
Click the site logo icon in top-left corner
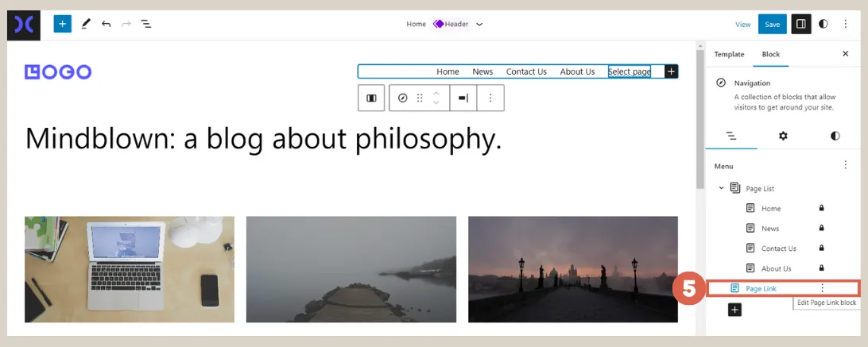[x=24, y=25]
